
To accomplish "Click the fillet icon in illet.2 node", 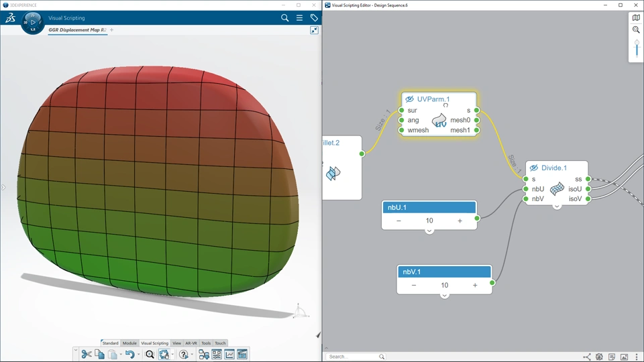I will [x=333, y=174].
